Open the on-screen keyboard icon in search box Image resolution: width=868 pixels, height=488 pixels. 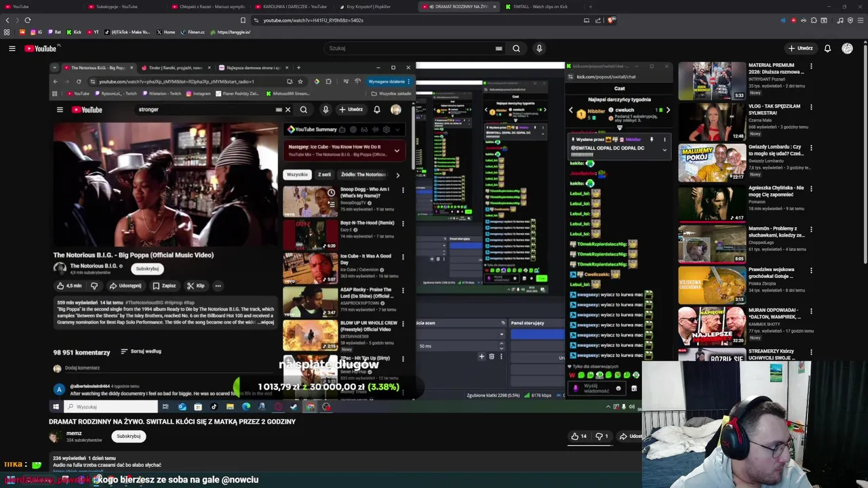pos(498,48)
